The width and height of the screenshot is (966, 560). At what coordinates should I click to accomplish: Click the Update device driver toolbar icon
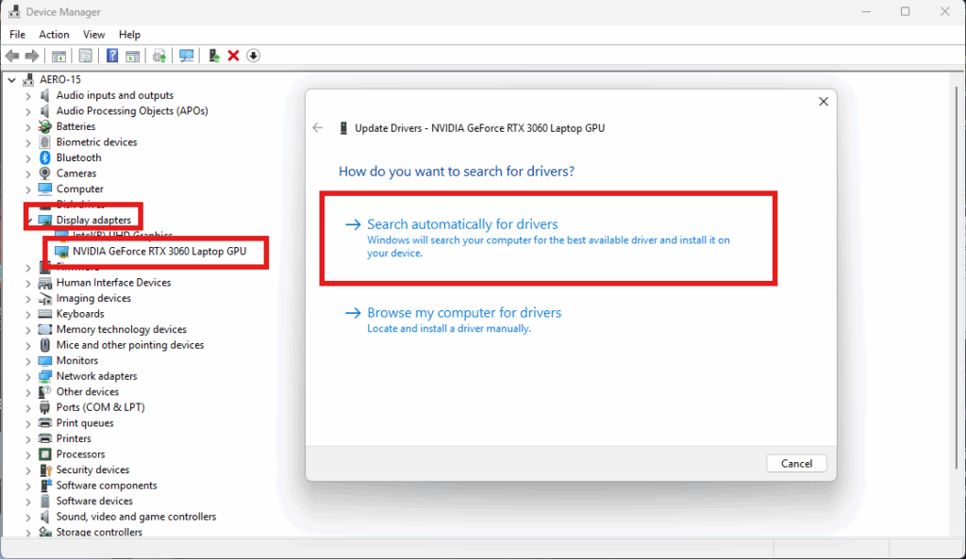tap(214, 56)
